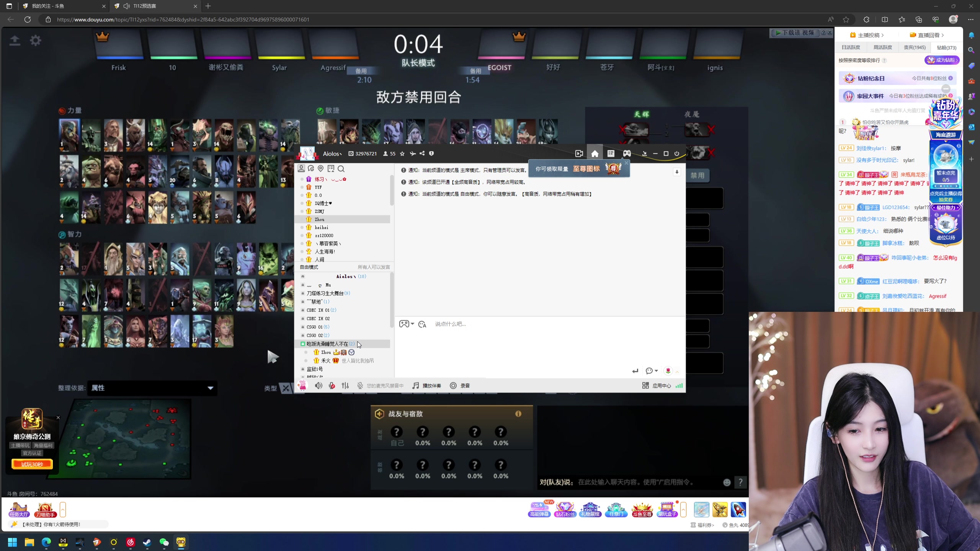This screenshot has width=980, height=551.
Task: Mute the speaker volume icon
Action: click(318, 385)
